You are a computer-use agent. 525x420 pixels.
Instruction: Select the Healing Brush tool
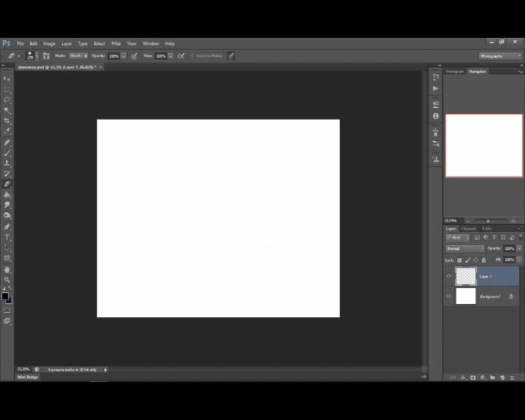point(7,143)
